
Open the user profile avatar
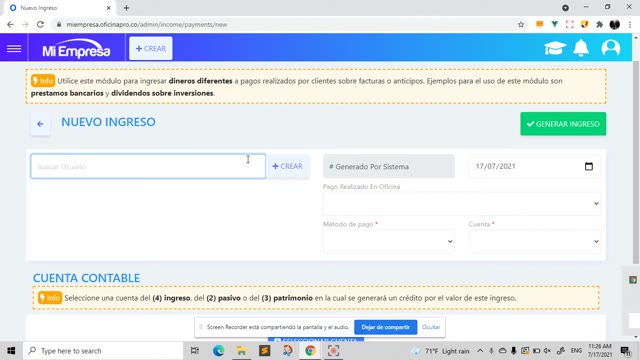[x=611, y=48]
